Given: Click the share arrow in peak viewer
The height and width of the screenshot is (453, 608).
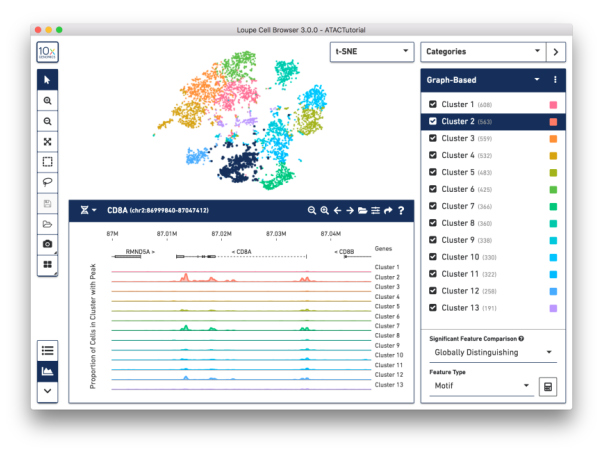Looking at the screenshot, I should click(387, 211).
